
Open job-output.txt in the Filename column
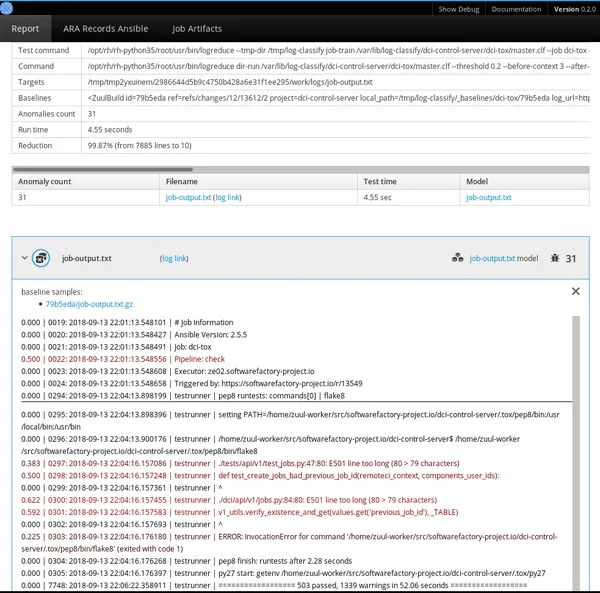pos(188,198)
